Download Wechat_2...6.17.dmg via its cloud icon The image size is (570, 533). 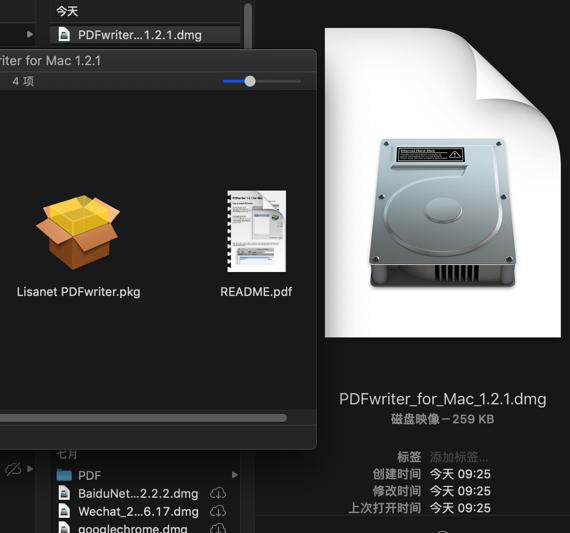point(218,511)
